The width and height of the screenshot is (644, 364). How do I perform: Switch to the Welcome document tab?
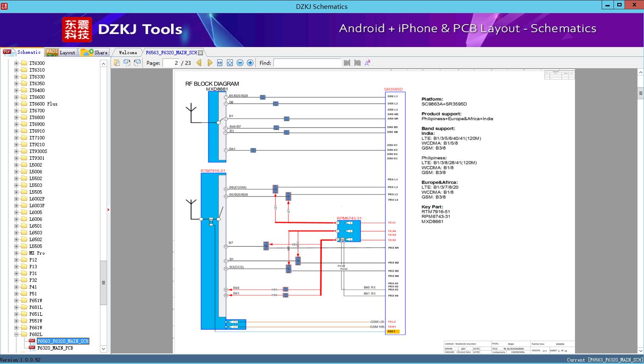128,53
